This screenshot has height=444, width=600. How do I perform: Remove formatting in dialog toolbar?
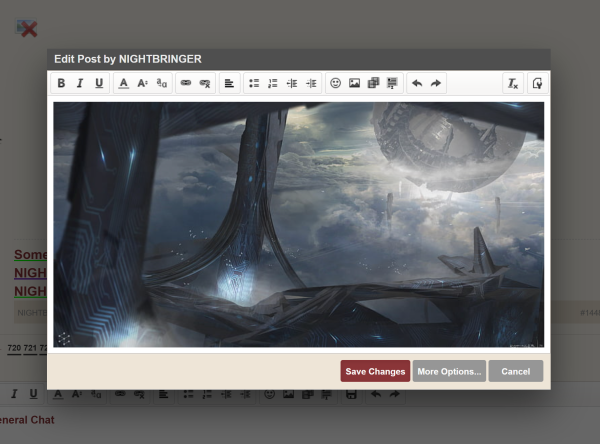513,83
